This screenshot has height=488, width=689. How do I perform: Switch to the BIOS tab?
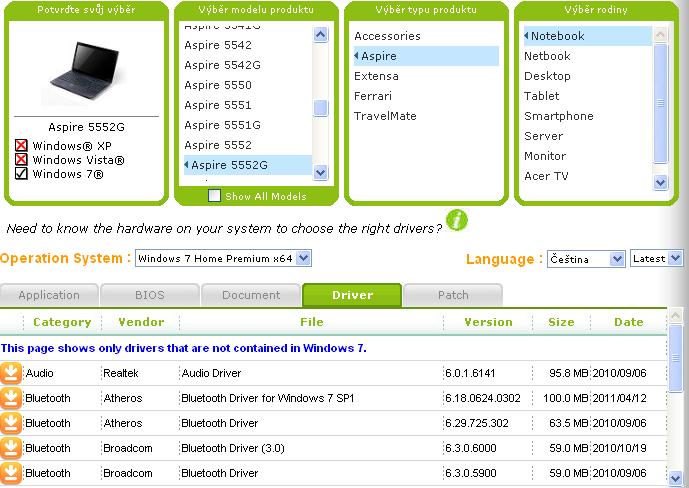click(x=150, y=295)
